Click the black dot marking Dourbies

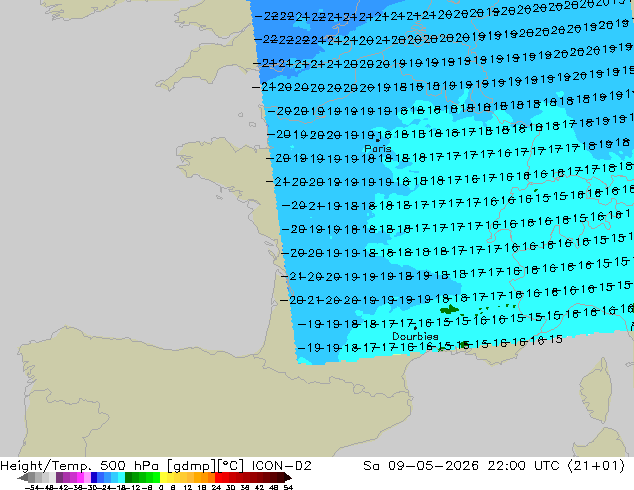415,328
